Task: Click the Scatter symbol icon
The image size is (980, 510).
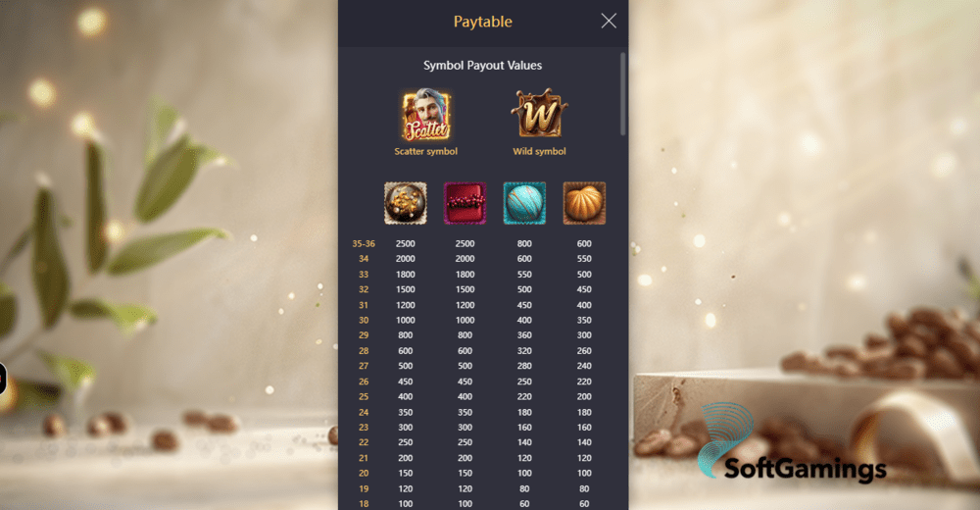Action: click(425, 115)
